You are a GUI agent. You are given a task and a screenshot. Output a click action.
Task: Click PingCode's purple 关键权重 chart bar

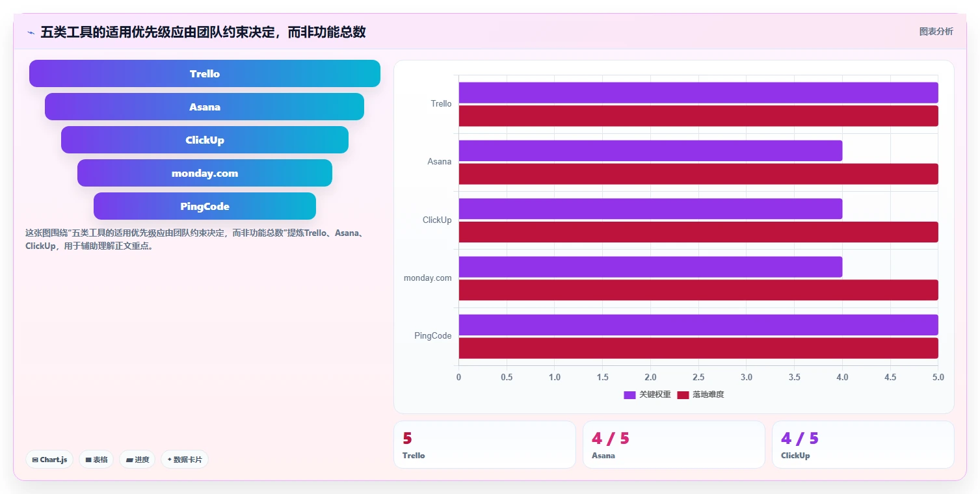click(698, 325)
